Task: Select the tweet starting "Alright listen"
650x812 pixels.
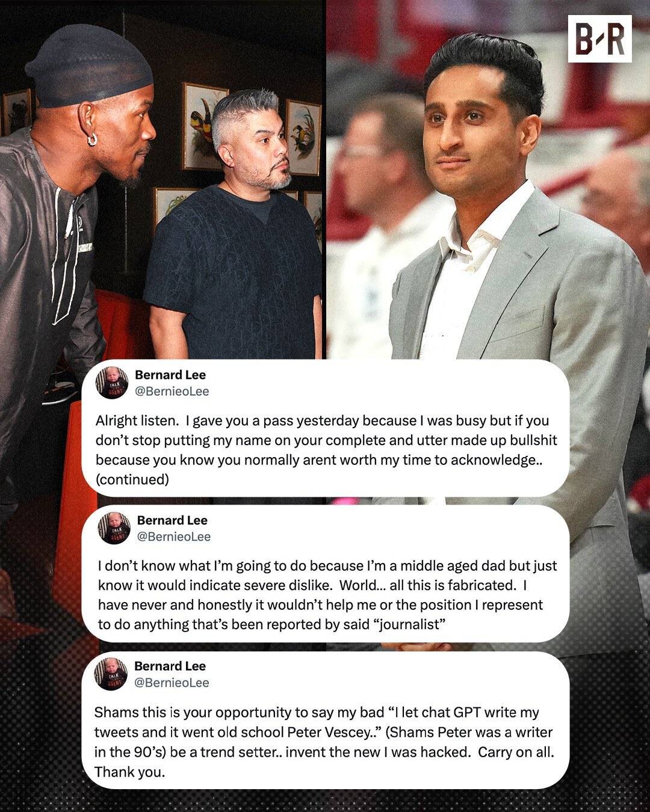Action: (x=326, y=428)
